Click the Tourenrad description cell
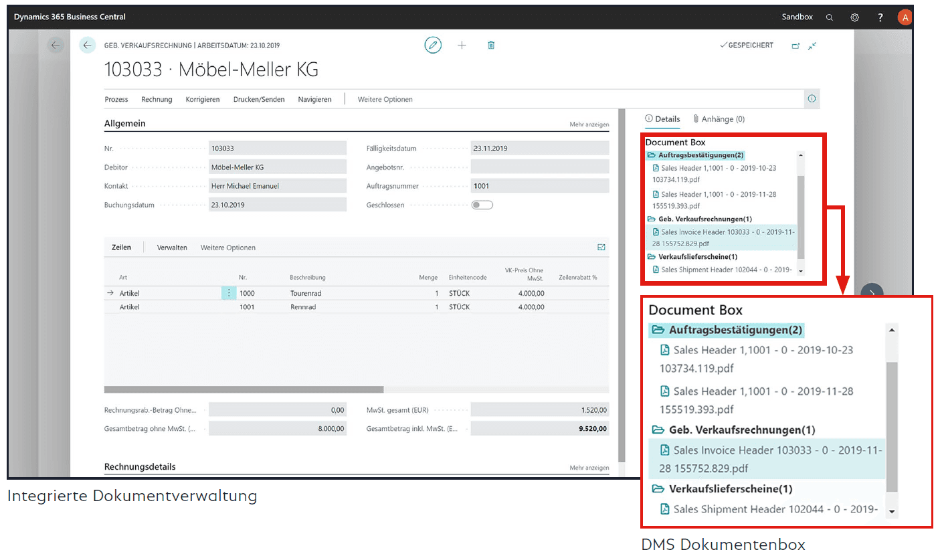 [x=307, y=293]
